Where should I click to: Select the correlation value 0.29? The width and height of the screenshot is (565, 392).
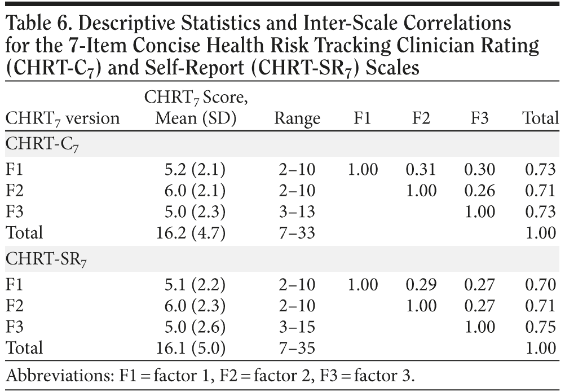[x=421, y=285]
